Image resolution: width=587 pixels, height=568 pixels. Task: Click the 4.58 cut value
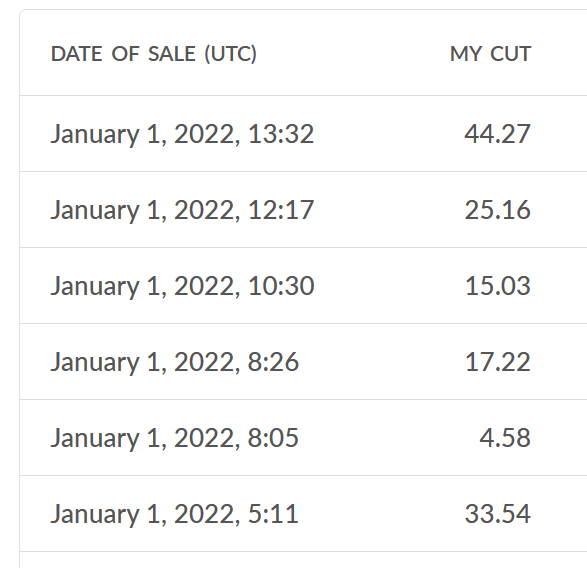[505, 437]
